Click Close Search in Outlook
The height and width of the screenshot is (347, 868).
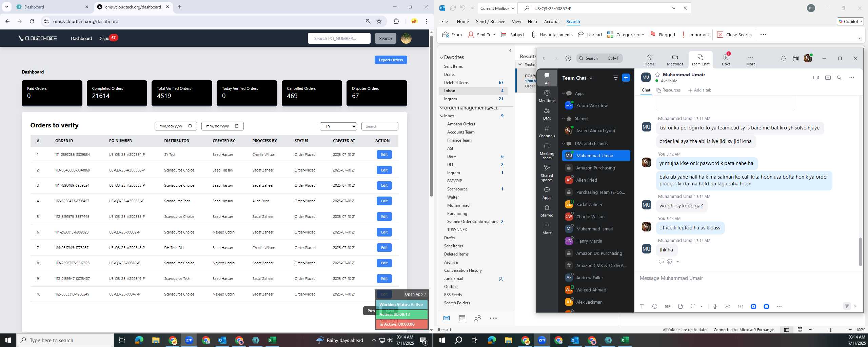734,35
